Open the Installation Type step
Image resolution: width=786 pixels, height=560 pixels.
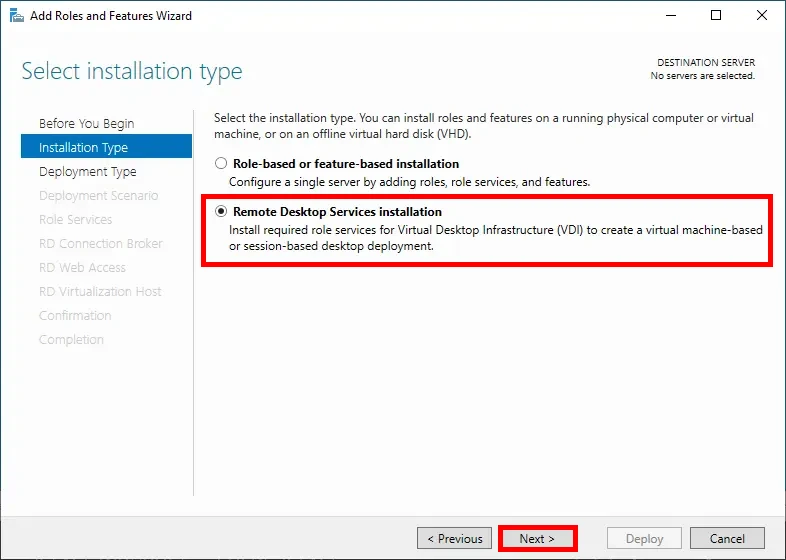83,148
